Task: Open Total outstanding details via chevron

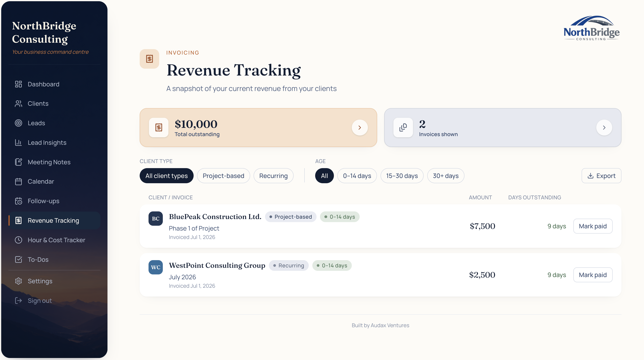Action: 360,128
